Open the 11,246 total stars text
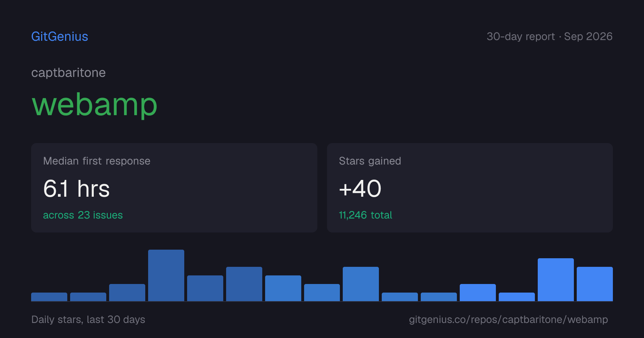This screenshot has height=338, width=644. (x=365, y=215)
